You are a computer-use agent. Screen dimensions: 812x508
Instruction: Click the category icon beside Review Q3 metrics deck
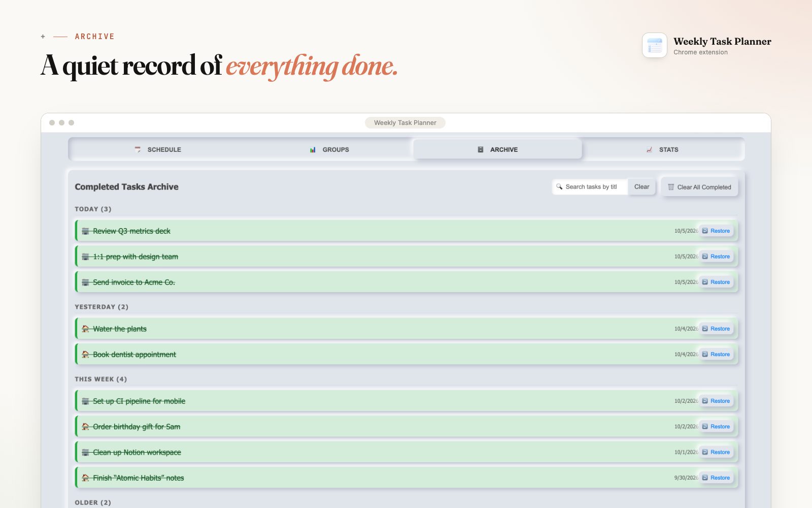tap(85, 231)
